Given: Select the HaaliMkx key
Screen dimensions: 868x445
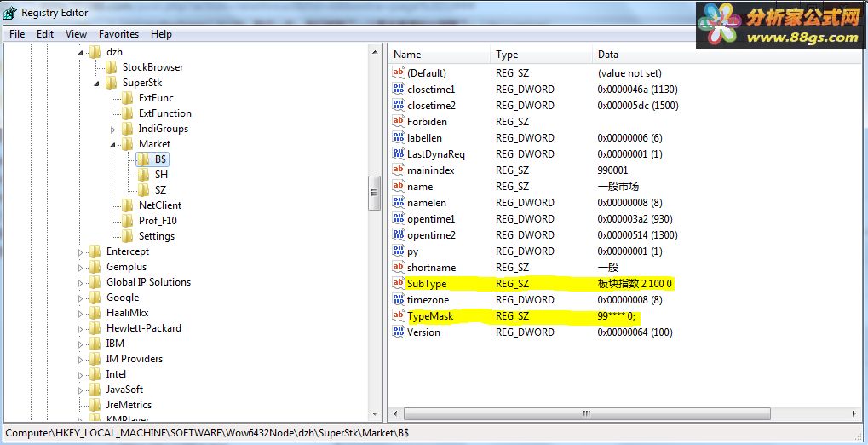Looking at the screenshot, I should coord(127,313).
